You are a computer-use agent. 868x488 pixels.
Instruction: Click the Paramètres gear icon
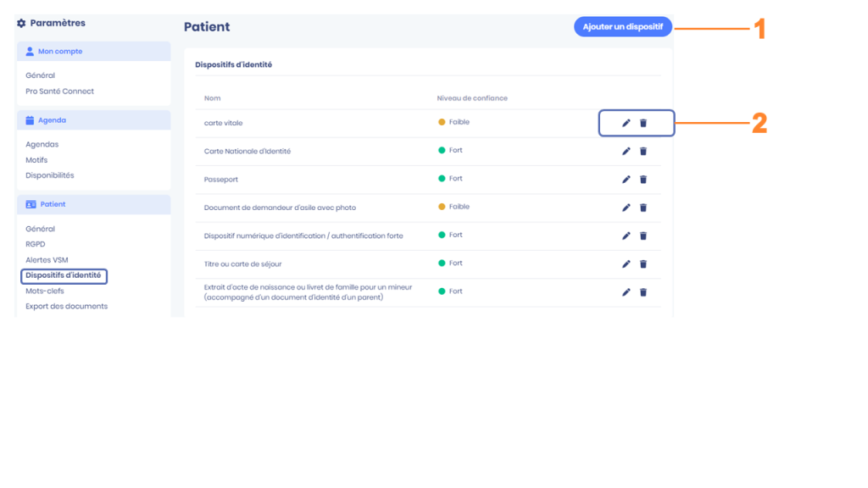coord(21,23)
